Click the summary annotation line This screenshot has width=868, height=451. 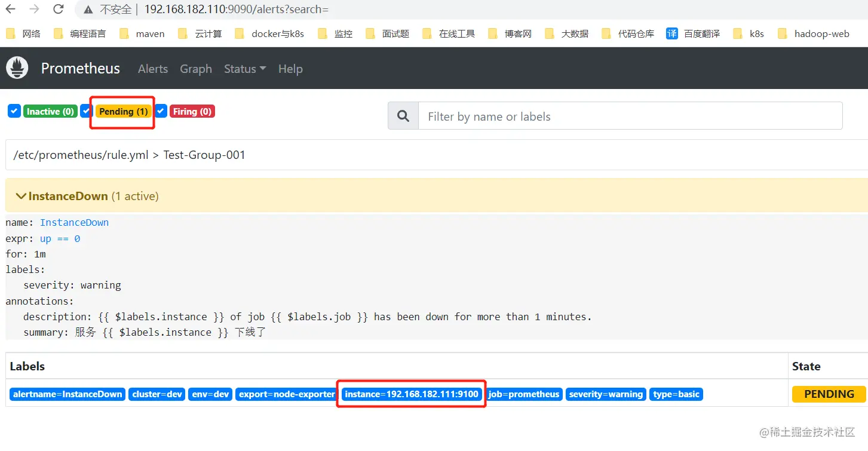coord(145,332)
